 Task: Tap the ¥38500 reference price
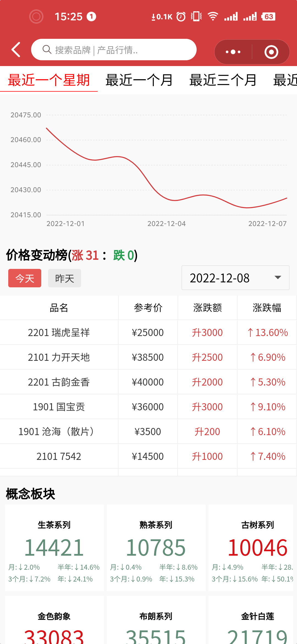148,357
